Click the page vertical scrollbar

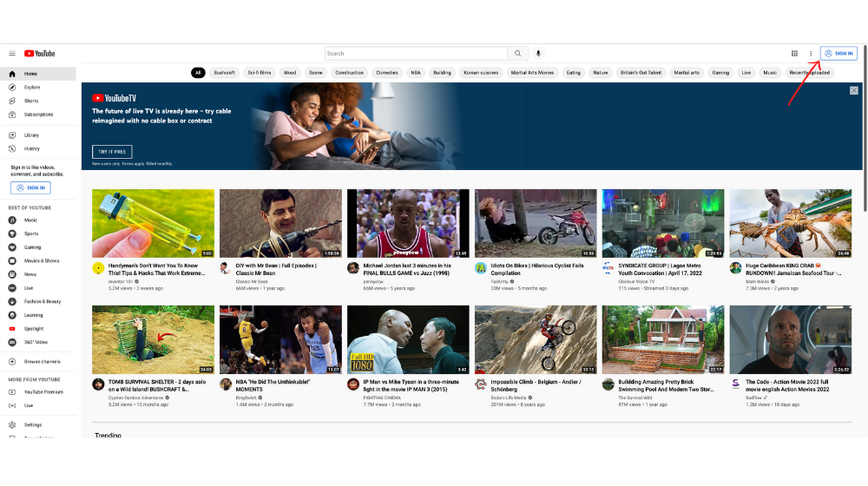[865, 128]
